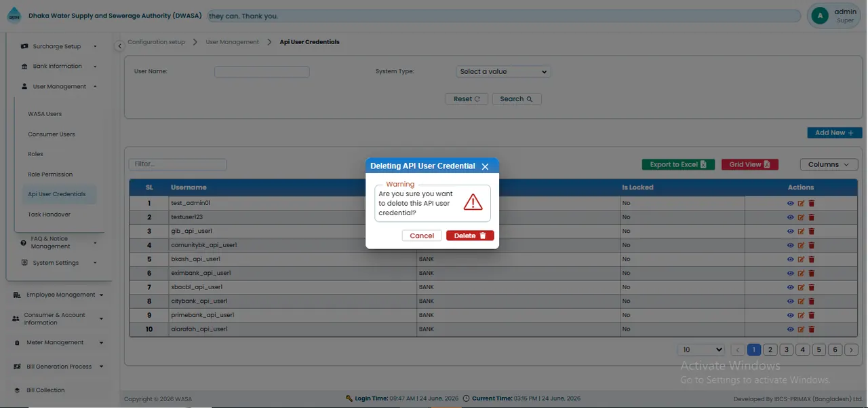Screen dimensions: 868x408
Task: View bkash_api_user1 eye icon
Action: click(790, 259)
